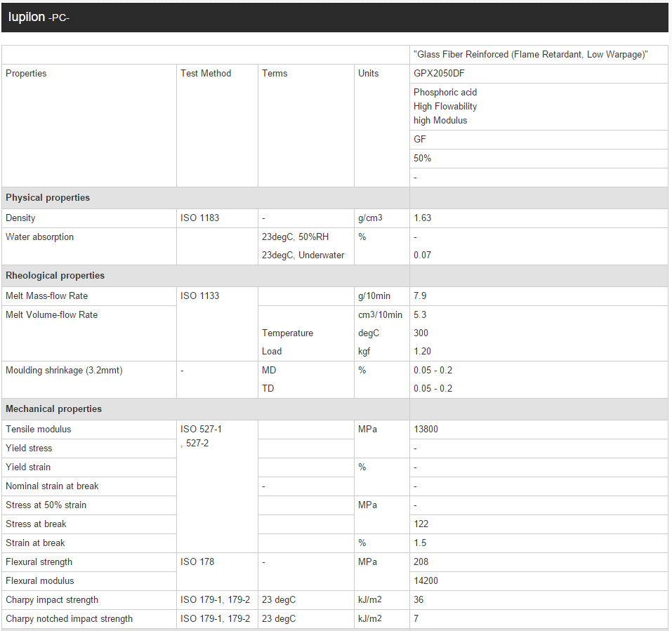
Task: Click the Temperature term
Action: (288, 333)
